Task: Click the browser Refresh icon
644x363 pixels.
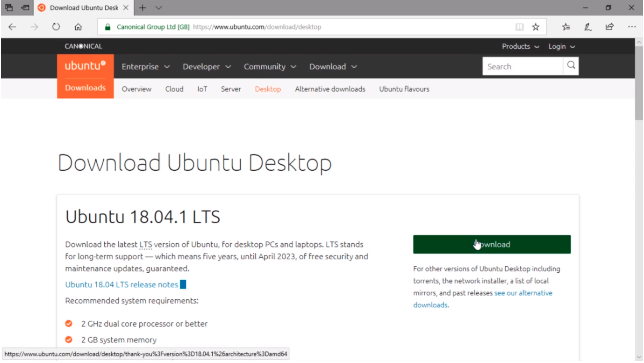Action: 56,27
